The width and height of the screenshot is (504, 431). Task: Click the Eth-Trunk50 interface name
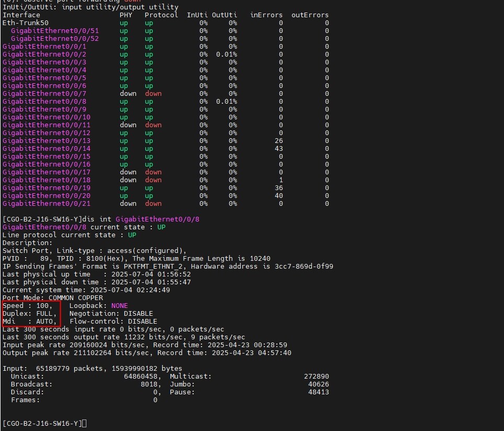click(x=26, y=23)
